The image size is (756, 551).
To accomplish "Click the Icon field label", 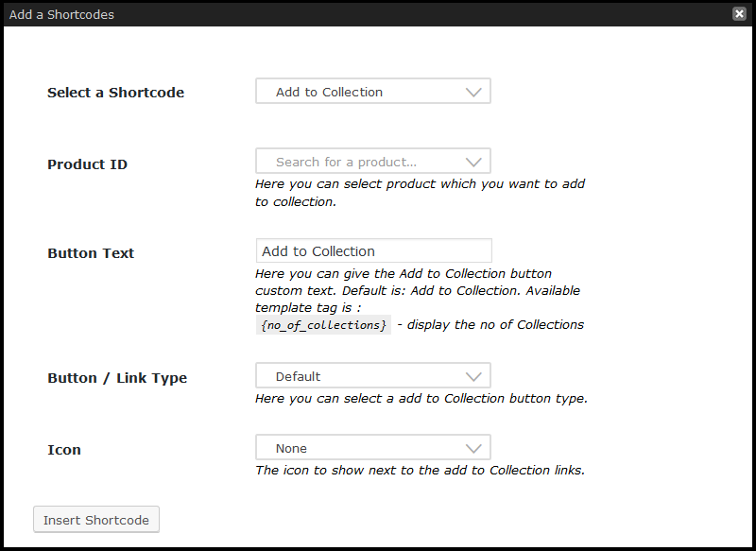I will 64,450.
